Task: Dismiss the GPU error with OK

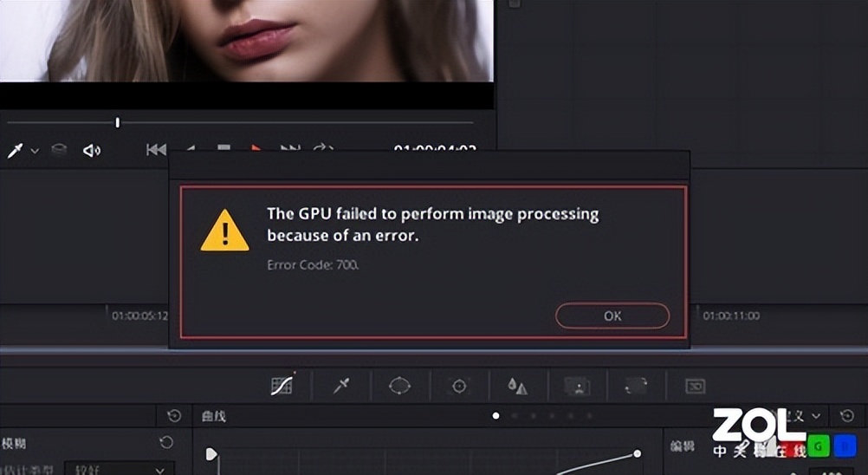Action: pos(612,316)
